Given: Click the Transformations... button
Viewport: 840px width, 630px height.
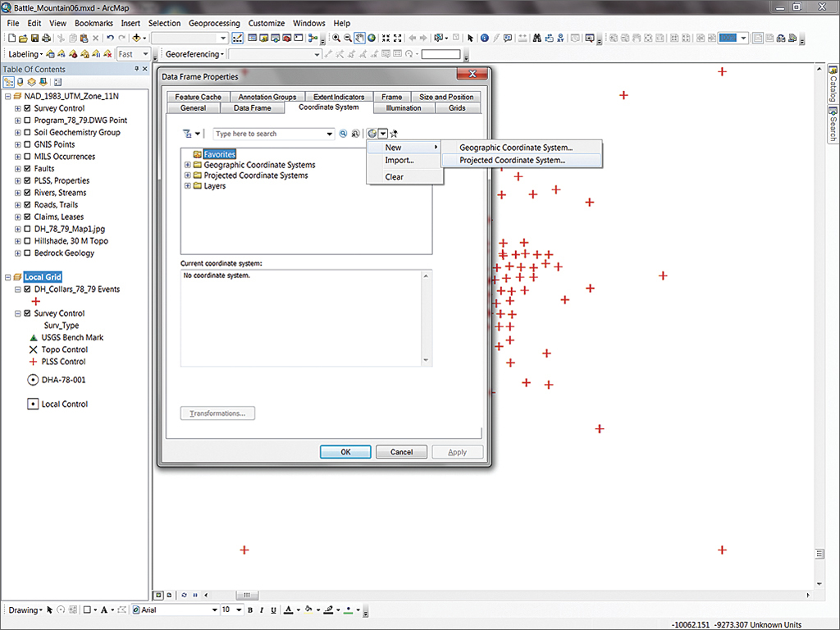Looking at the screenshot, I should point(217,413).
